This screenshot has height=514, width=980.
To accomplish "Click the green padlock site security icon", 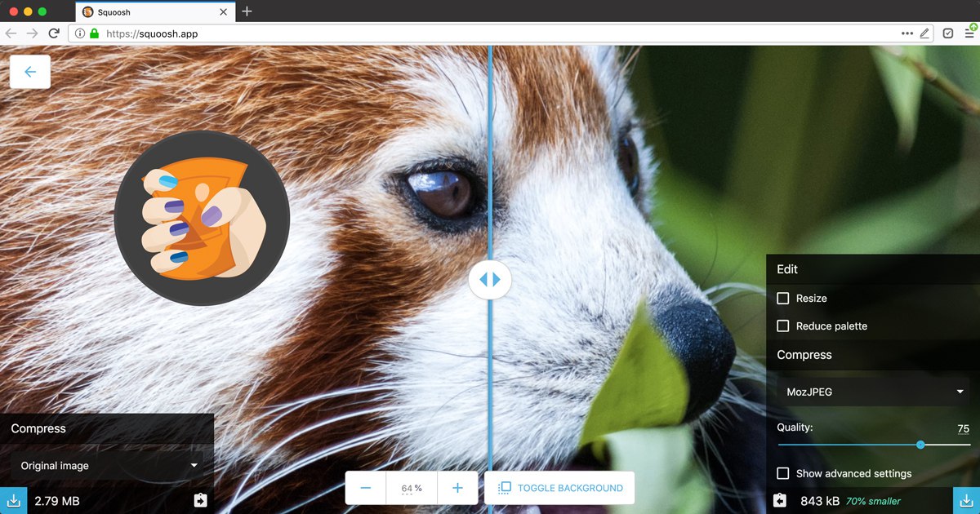I will 94,33.
